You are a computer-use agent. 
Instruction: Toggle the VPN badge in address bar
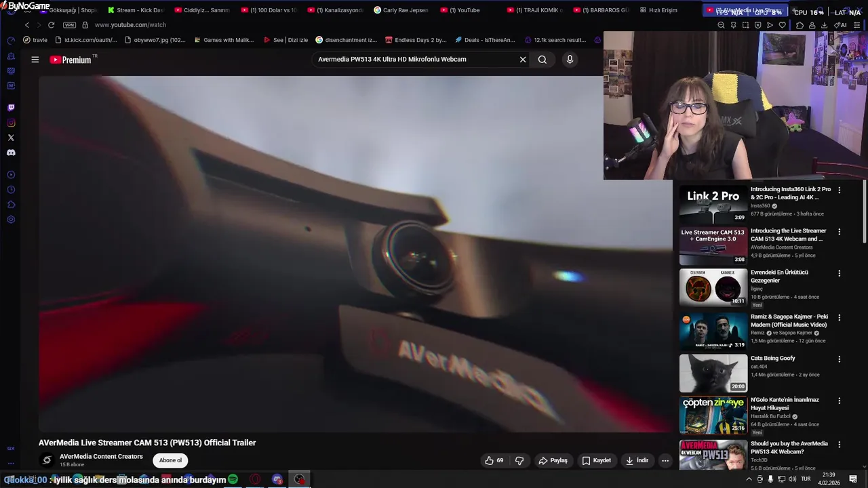click(69, 25)
